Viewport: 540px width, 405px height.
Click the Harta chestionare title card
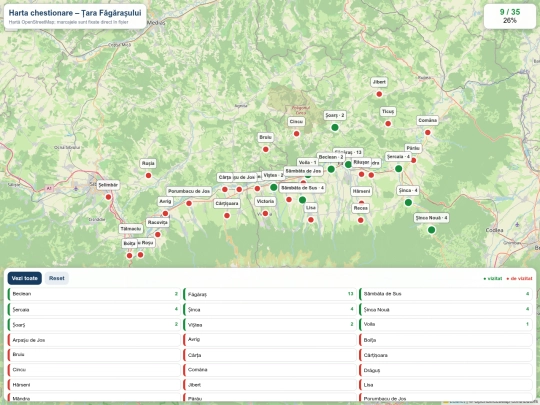click(x=75, y=16)
